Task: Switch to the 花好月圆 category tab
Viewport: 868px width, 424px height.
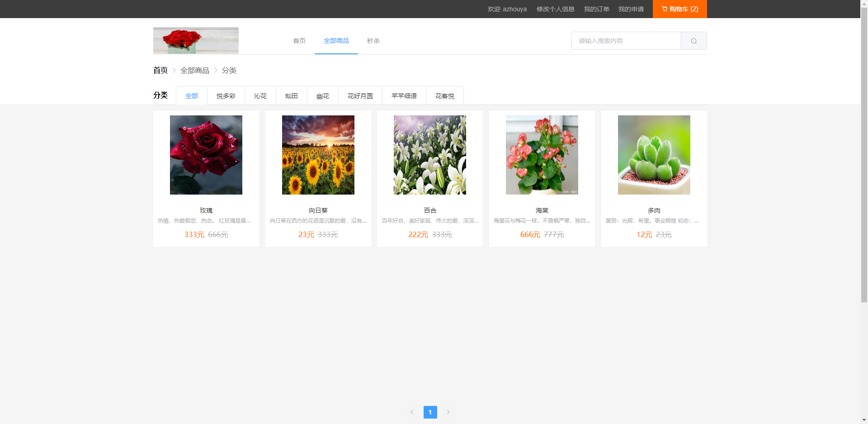Action: pyautogui.click(x=360, y=96)
